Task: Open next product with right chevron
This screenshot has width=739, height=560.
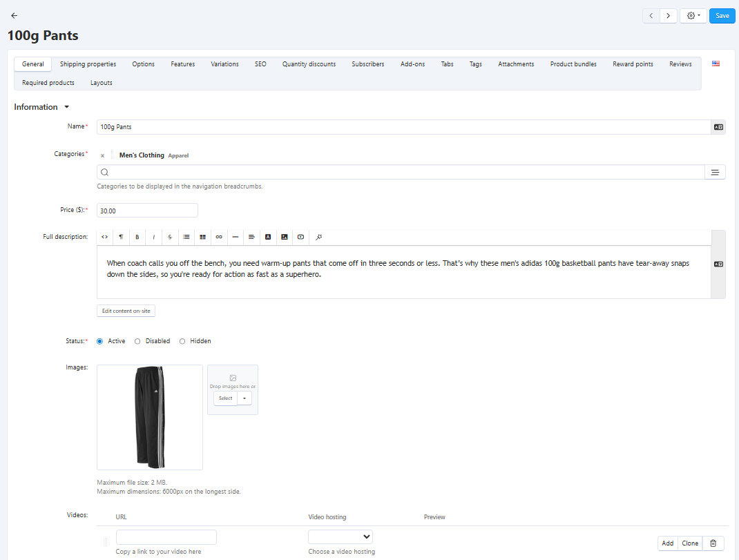Action: (x=669, y=16)
